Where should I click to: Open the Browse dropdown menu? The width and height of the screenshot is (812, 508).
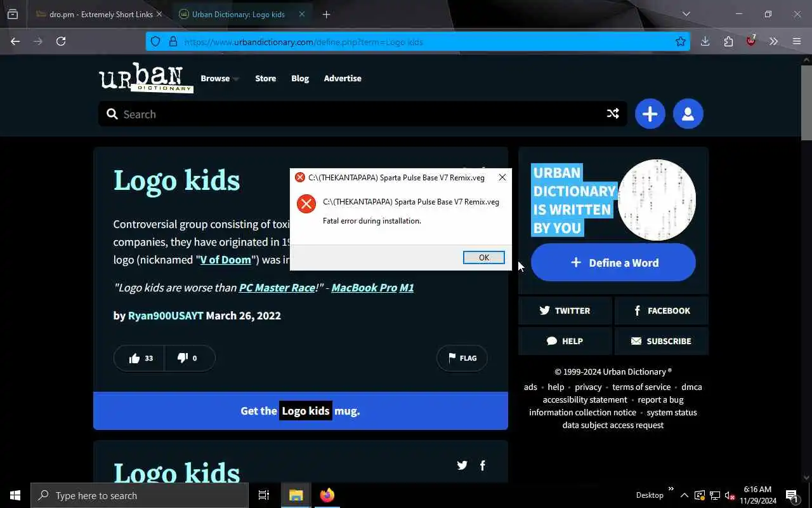click(x=219, y=78)
